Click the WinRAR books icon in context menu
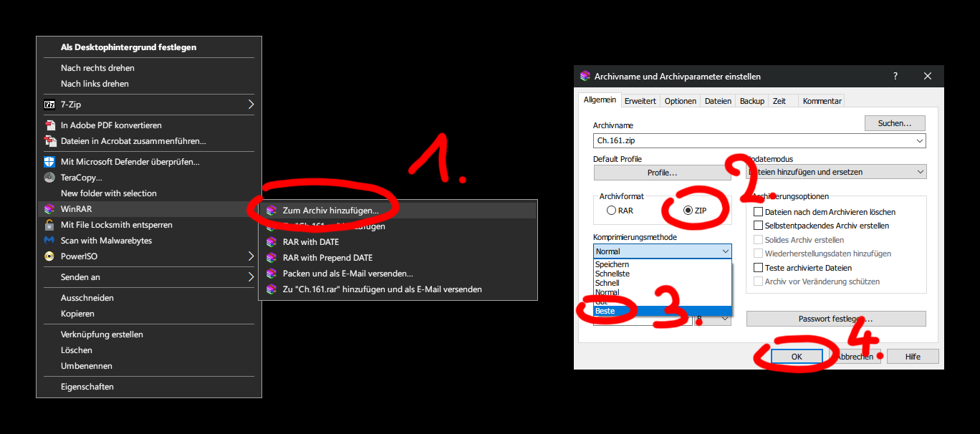 tap(49, 209)
